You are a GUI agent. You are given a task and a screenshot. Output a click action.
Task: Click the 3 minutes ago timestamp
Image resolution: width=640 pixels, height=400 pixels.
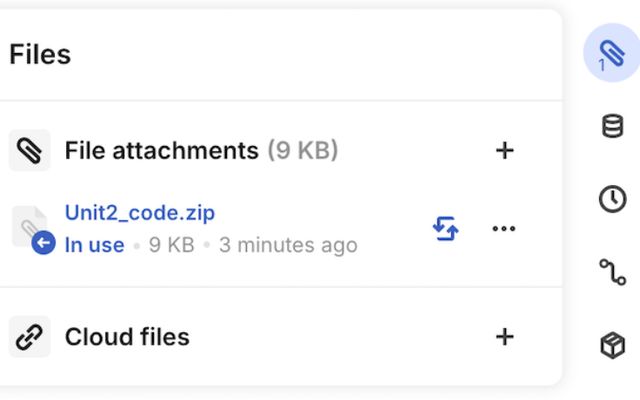coord(288,245)
